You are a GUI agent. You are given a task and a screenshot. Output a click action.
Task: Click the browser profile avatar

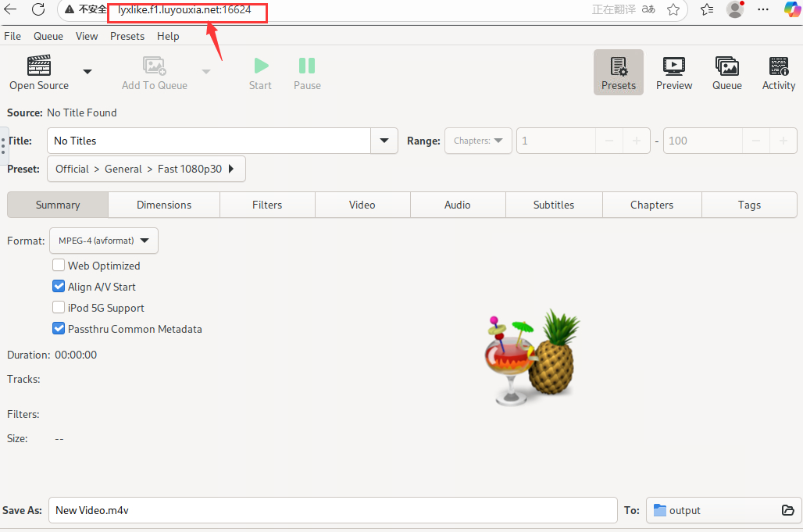point(735,9)
